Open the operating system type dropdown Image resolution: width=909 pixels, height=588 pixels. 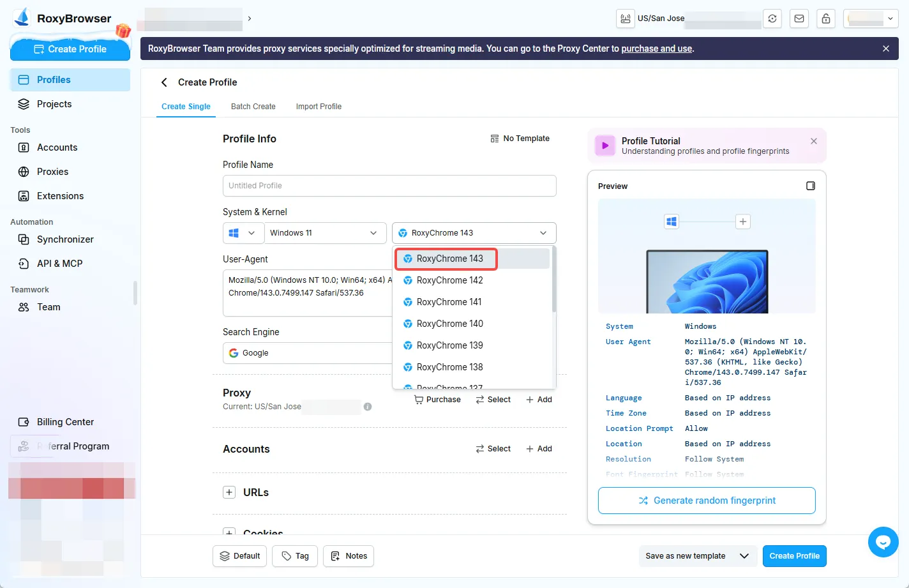[x=243, y=233]
